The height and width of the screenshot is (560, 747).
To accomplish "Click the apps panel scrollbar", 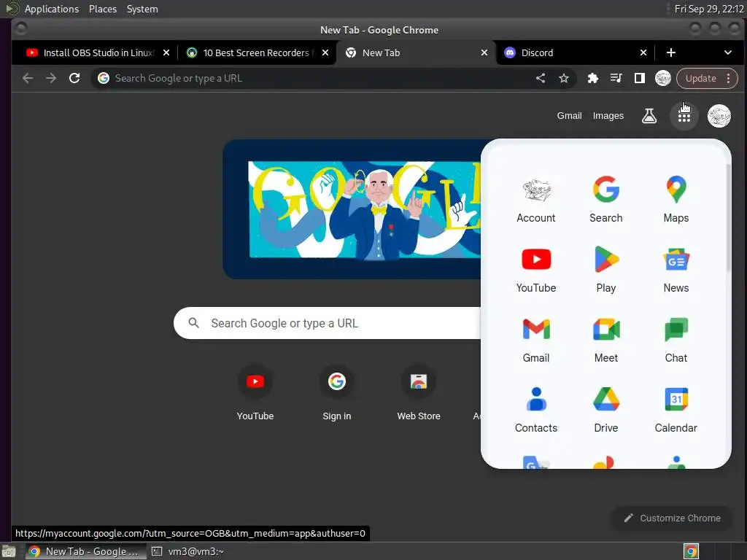I will pyautogui.click(x=728, y=217).
